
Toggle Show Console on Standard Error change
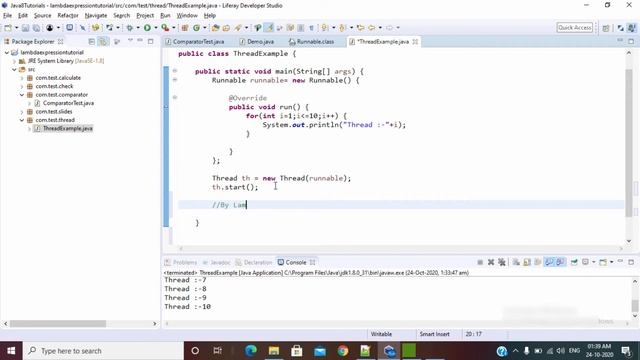click(560, 262)
